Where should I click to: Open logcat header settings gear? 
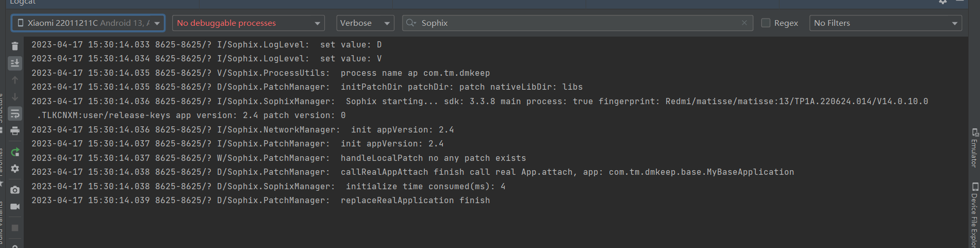(x=15, y=169)
